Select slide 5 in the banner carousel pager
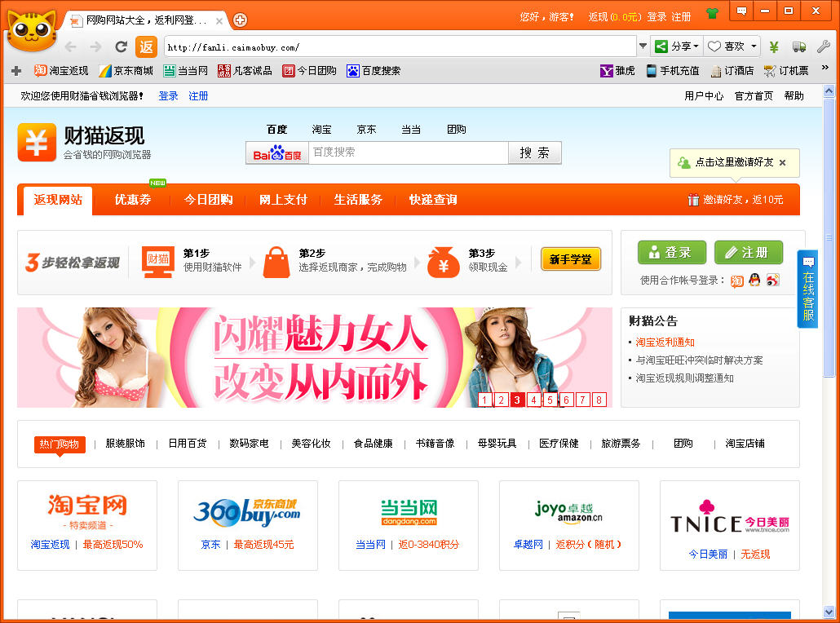The height and width of the screenshot is (623, 840). pos(550,400)
